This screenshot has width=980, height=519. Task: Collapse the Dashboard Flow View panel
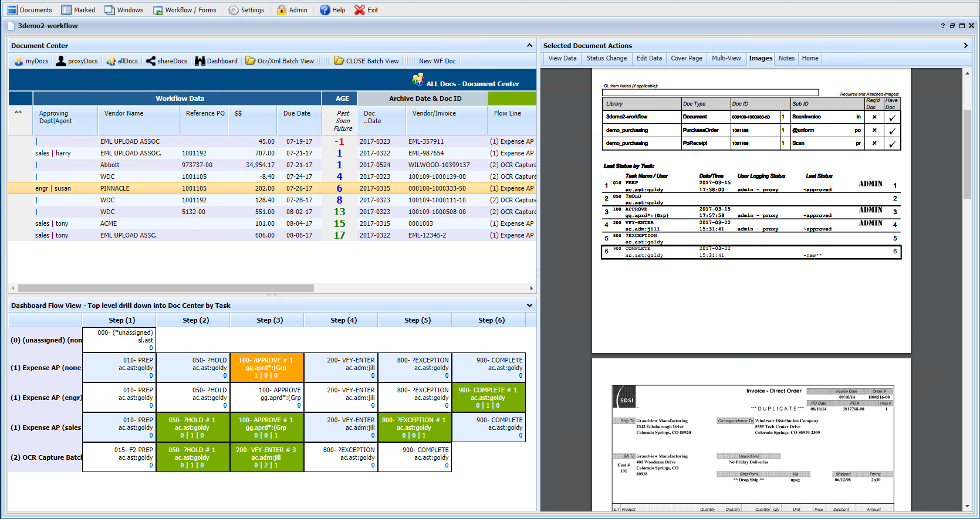click(529, 306)
